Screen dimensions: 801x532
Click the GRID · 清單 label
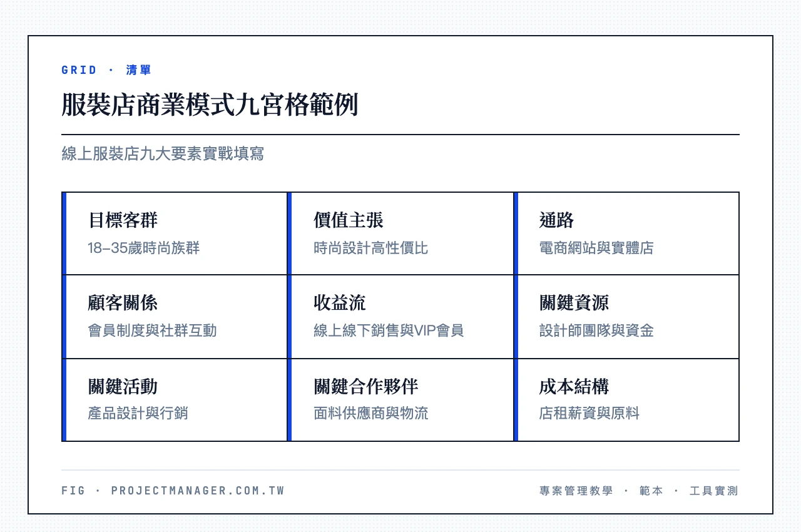[x=106, y=70]
